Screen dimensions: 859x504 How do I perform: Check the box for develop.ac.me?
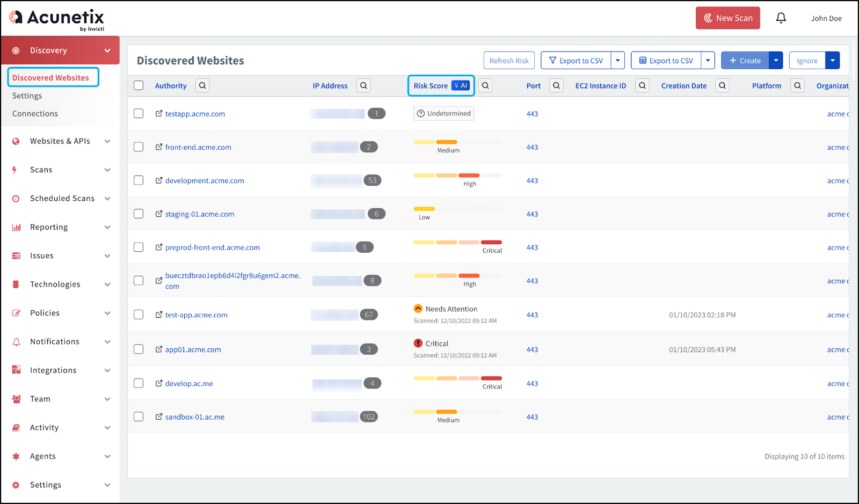click(x=139, y=383)
